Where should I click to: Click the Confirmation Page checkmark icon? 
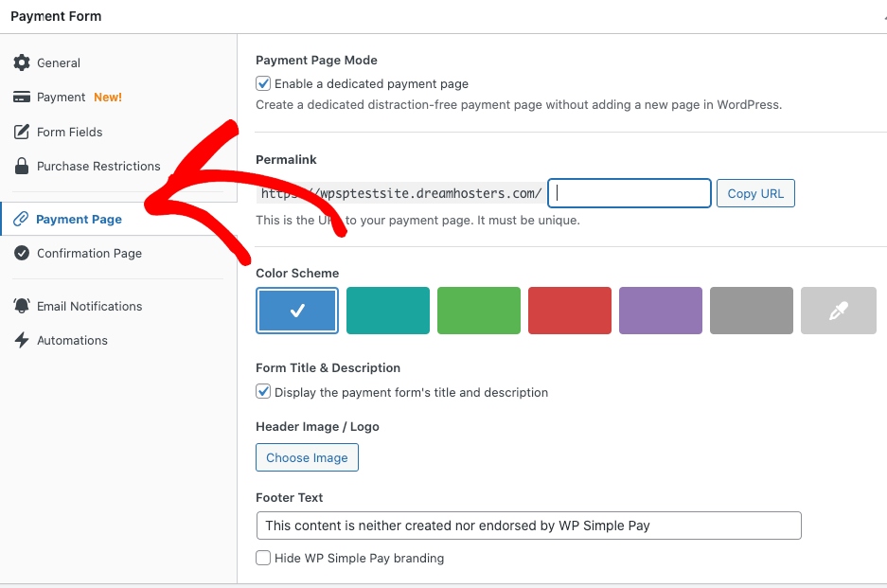tap(22, 253)
